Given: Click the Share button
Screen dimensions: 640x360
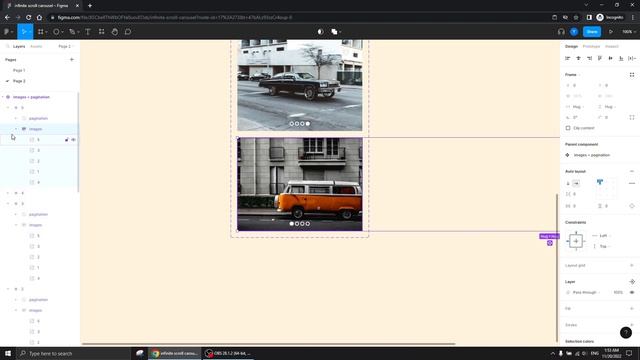Looking at the screenshot, I should pos(592,31).
